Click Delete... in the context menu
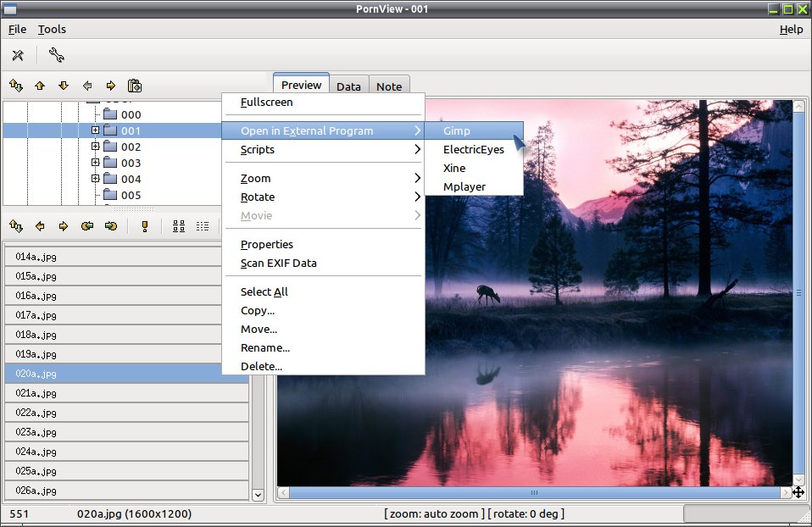Screen dimensions: 812x527 [323, 367]
